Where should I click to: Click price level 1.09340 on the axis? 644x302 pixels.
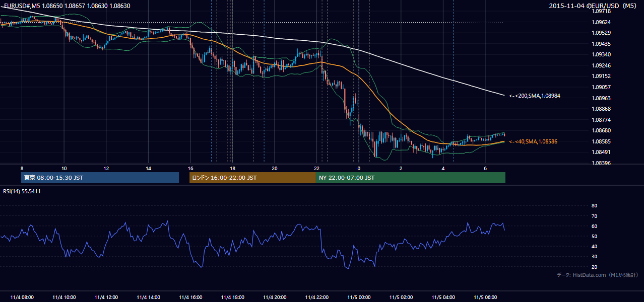tap(601, 54)
